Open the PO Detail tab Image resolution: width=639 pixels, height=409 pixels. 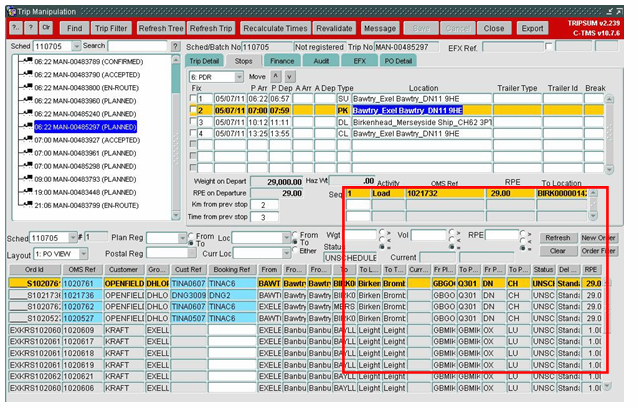pos(398,61)
